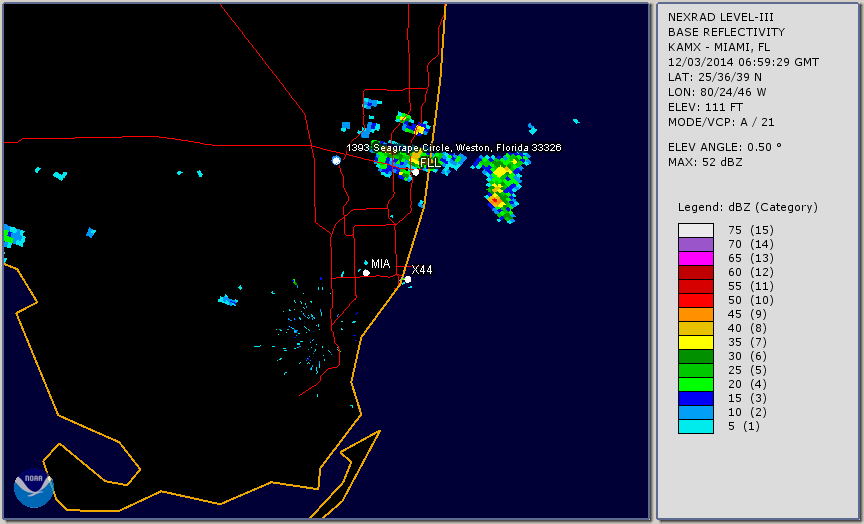Click the MAX: 52 dBZ text
This screenshot has height=524, width=864.
point(705,162)
